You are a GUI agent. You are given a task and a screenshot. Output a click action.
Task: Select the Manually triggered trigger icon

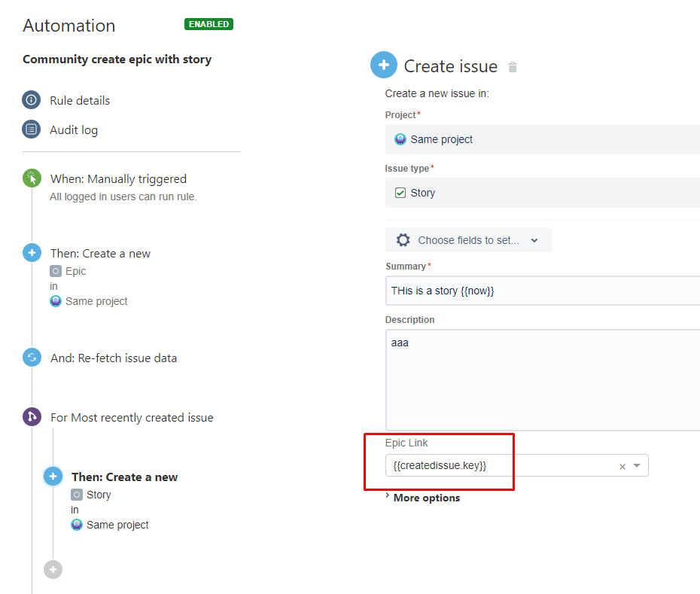tap(32, 178)
